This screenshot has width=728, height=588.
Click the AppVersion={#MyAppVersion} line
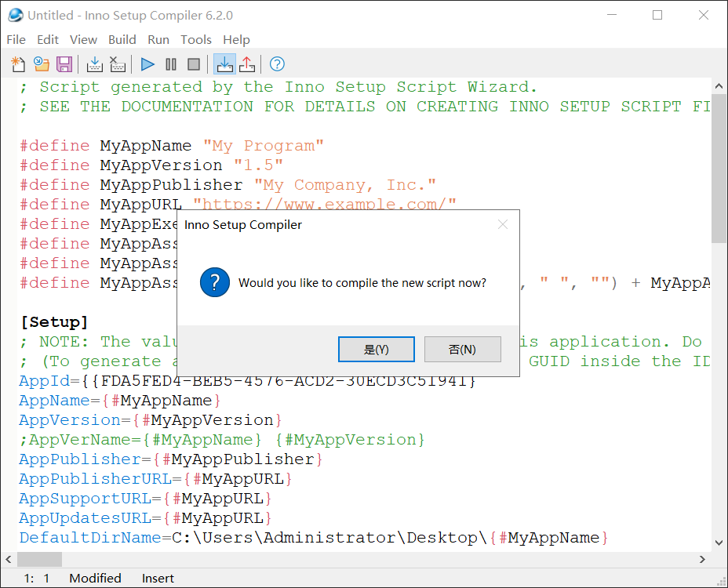[x=151, y=420]
